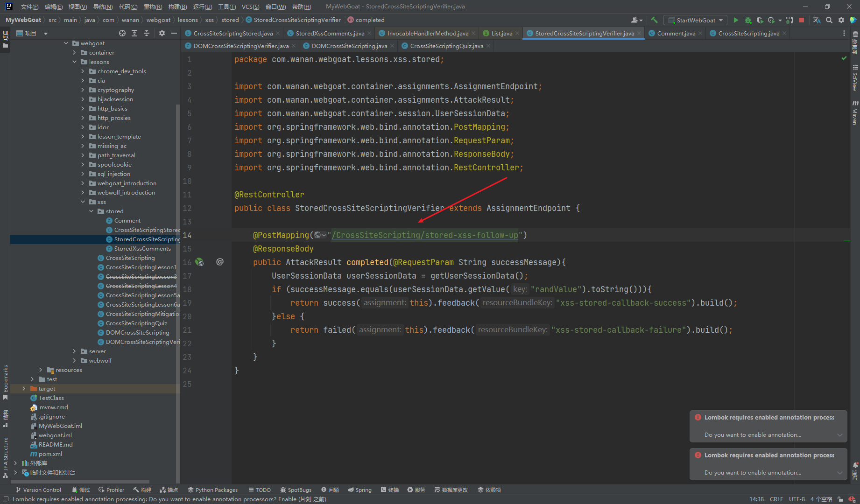860x504 pixels.
Task: Select StoredXssComments in project tree
Action: 142,248
